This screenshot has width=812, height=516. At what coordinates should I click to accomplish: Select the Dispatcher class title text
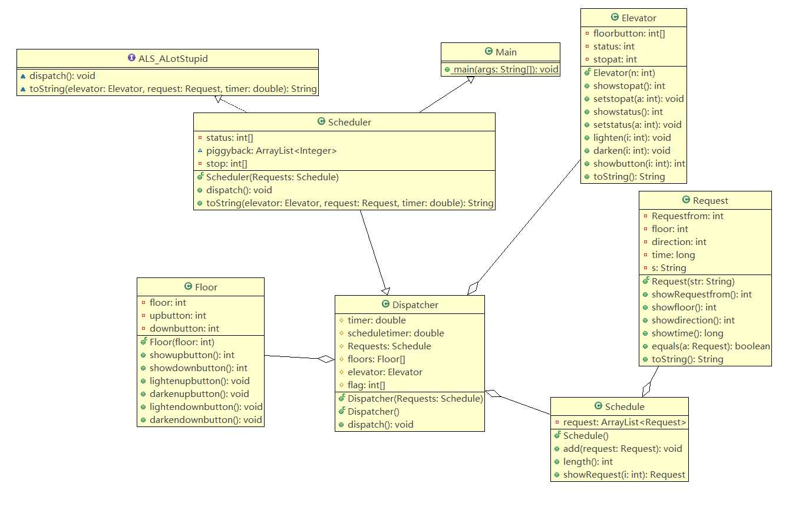[415, 305]
